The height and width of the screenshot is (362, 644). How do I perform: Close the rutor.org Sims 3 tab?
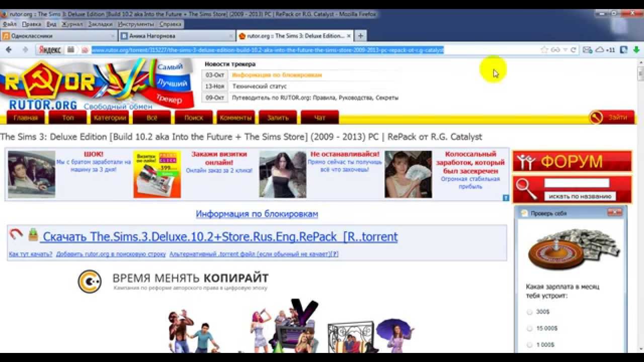tap(348, 36)
